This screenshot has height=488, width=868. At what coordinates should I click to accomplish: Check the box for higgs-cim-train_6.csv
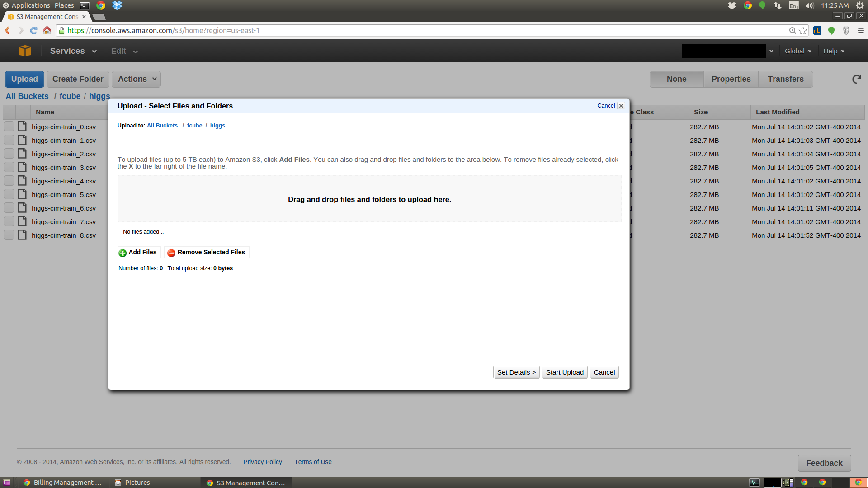pyautogui.click(x=9, y=208)
